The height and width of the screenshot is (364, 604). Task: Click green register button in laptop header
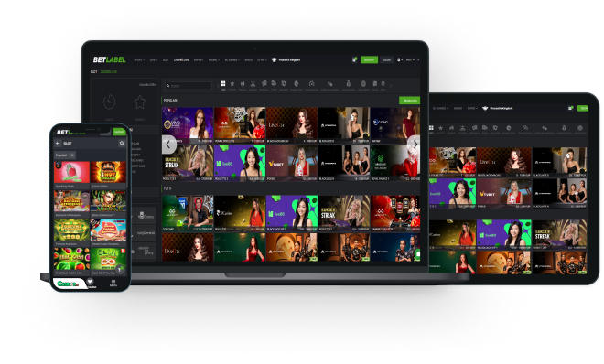tap(369, 59)
